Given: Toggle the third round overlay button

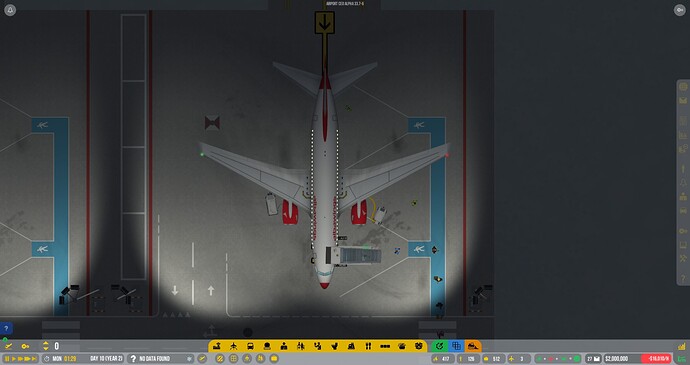Looking at the screenshot, I should coord(247,359).
